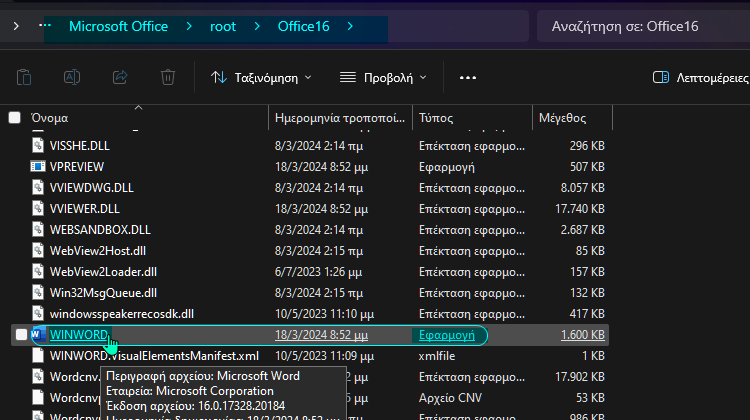
Task: Sort by Size (Μέγεθος) column header
Action: [562, 118]
